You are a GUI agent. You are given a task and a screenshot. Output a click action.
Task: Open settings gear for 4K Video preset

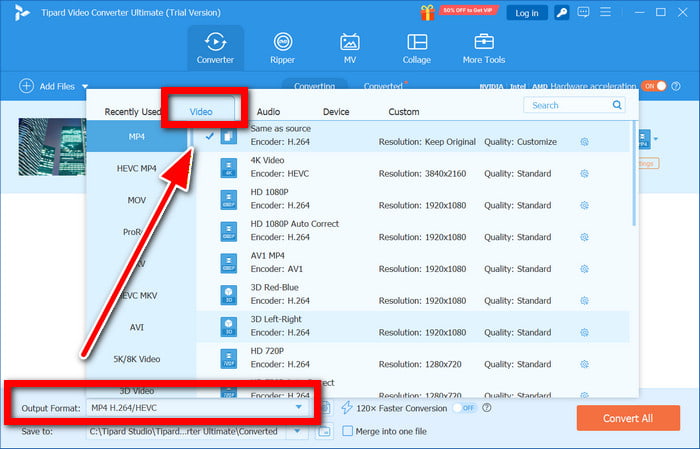click(584, 172)
